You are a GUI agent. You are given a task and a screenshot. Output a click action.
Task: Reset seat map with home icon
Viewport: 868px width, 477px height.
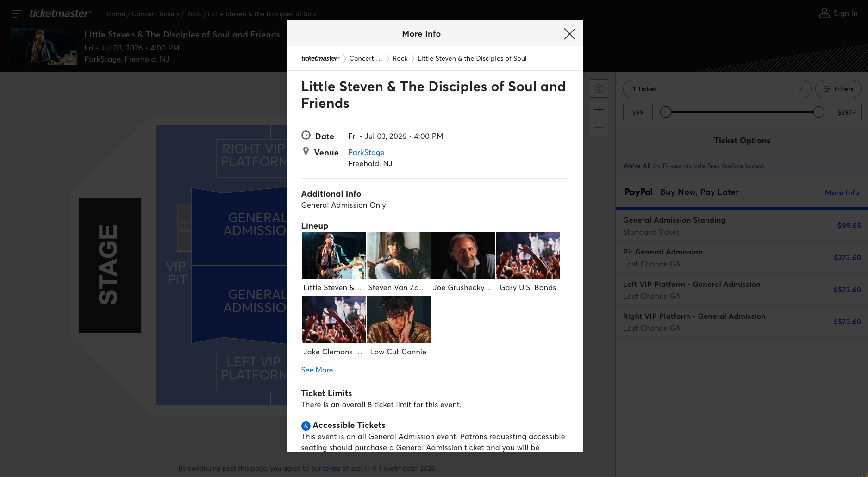(x=599, y=88)
